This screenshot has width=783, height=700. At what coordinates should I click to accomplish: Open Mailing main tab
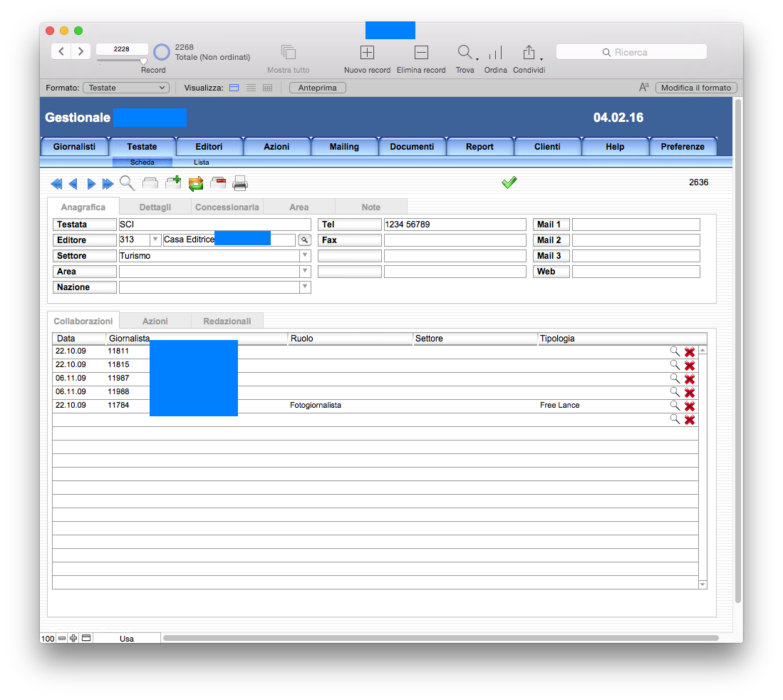(344, 147)
